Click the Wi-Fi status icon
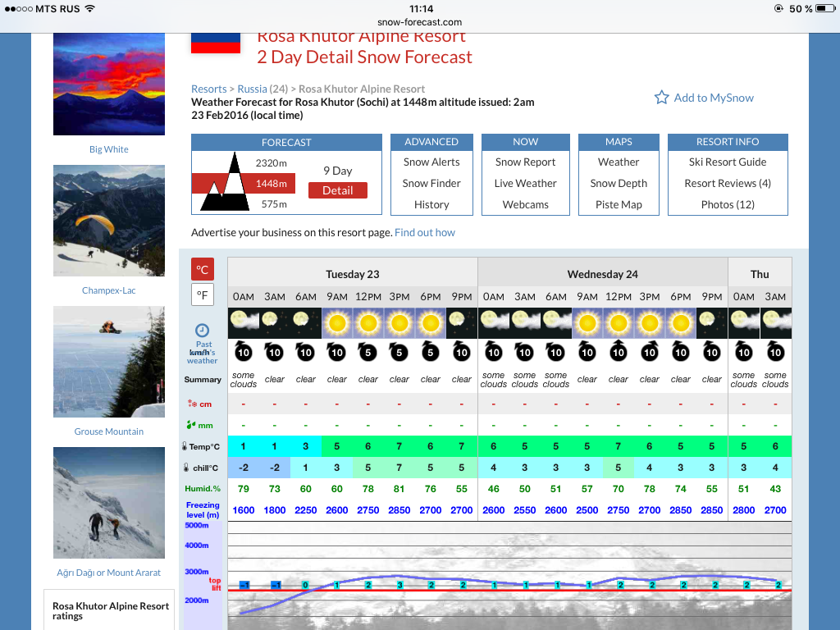 pyautogui.click(x=90, y=8)
